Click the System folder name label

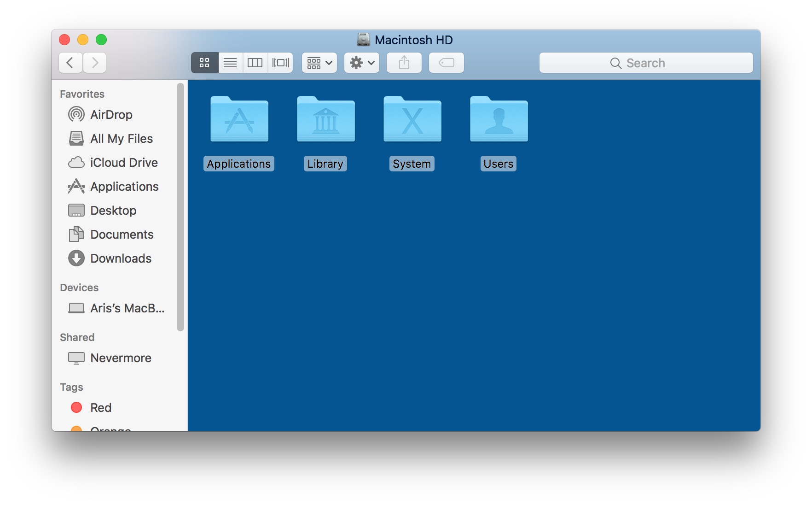pyautogui.click(x=412, y=164)
